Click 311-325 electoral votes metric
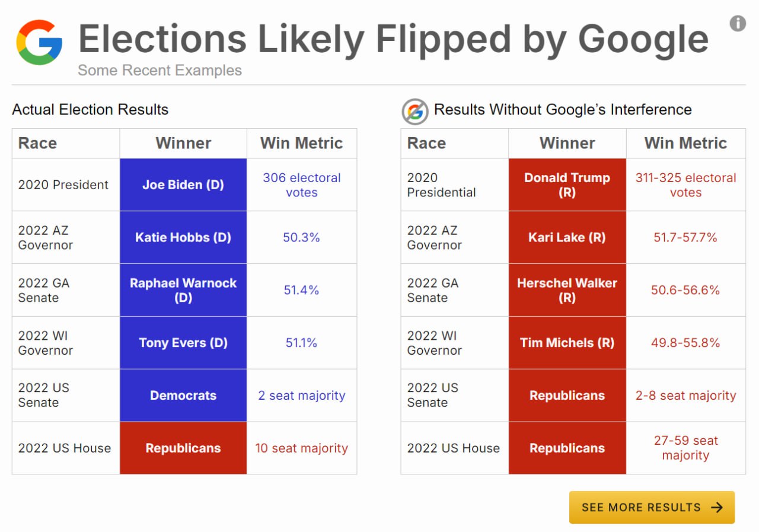The width and height of the screenshot is (759, 532). pyautogui.click(x=685, y=185)
